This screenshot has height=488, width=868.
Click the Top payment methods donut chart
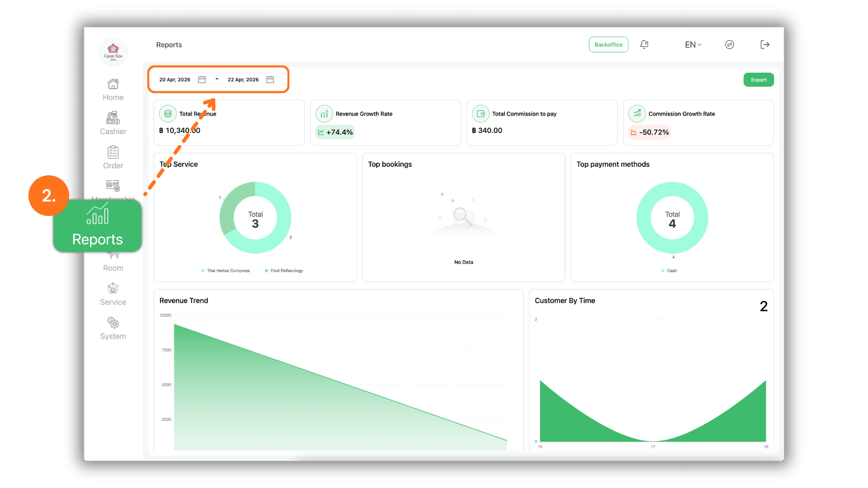672,218
